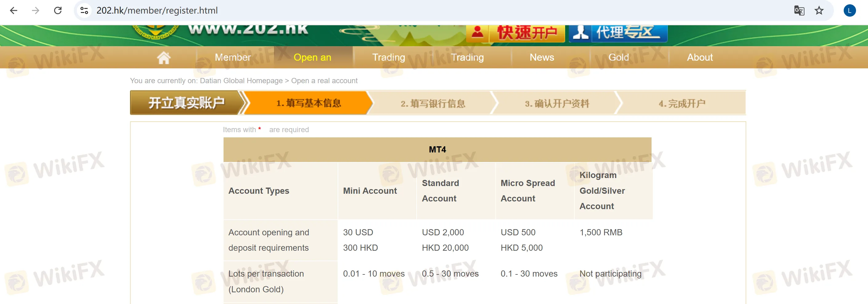Go to homepage via house icon
868x304 pixels.
click(164, 57)
